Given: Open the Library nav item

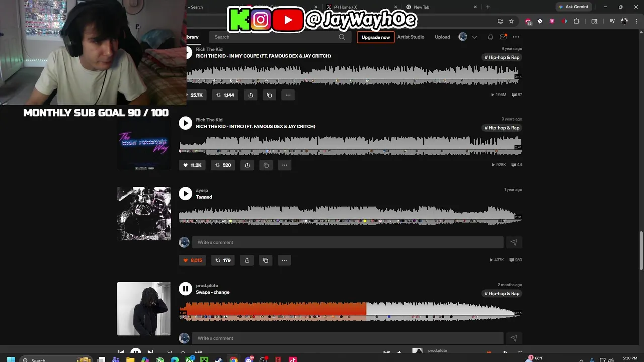Looking at the screenshot, I should (x=192, y=37).
